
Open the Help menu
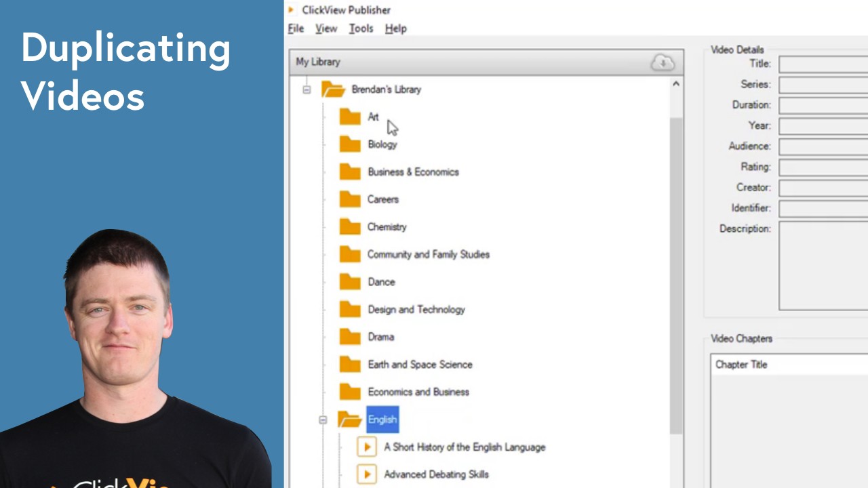pos(396,28)
